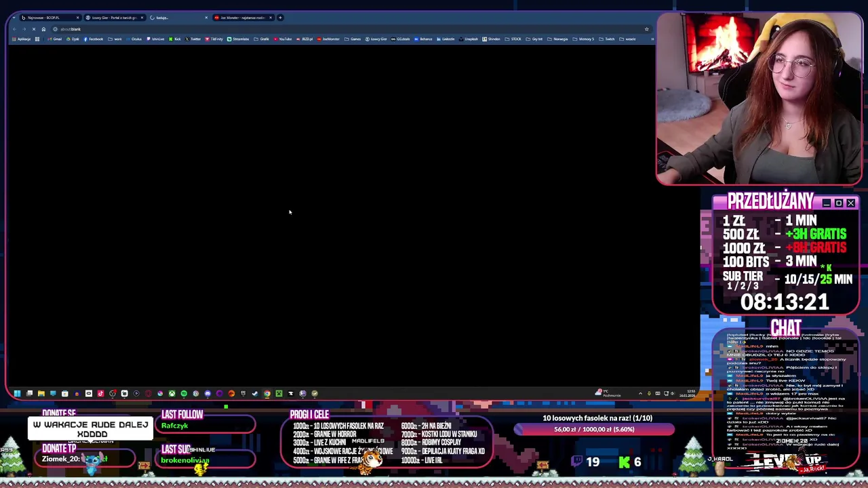Close the Najnowsze BOOP.PL tab
868x488 pixels.
[77, 18]
